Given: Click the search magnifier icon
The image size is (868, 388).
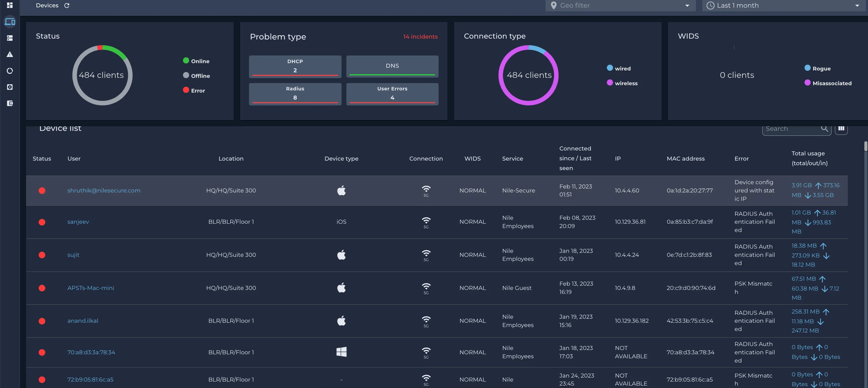Looking at the screenshot, I should click(x=824, y=128).
